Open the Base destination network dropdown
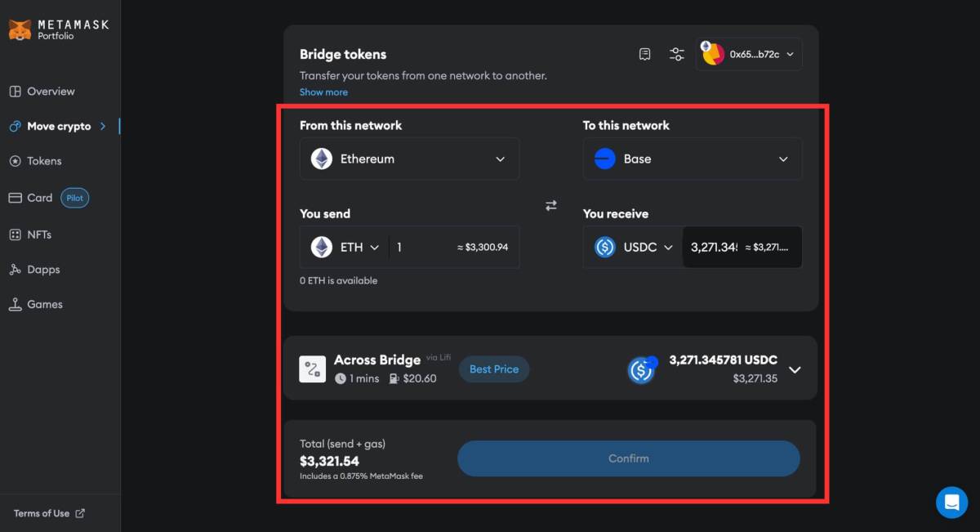 (692, 159)
